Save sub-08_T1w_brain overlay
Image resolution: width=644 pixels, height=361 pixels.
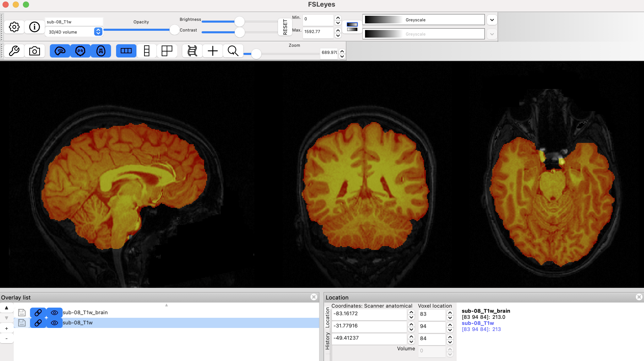click(22, 312)
